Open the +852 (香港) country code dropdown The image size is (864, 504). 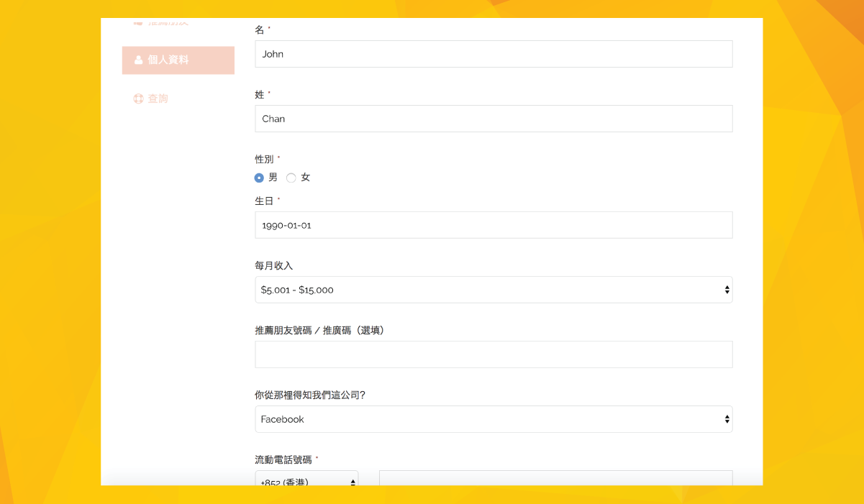[x=306, y=480]
